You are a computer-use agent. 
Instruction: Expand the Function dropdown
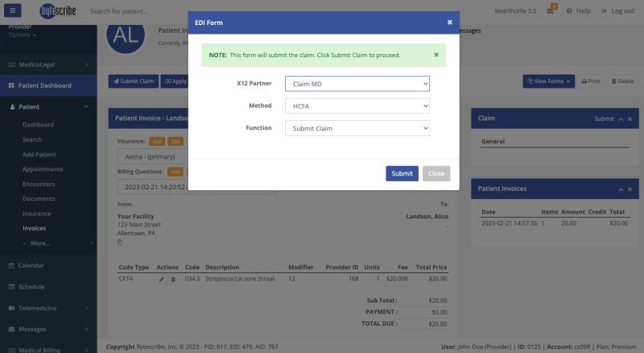(x=357, y=128)
